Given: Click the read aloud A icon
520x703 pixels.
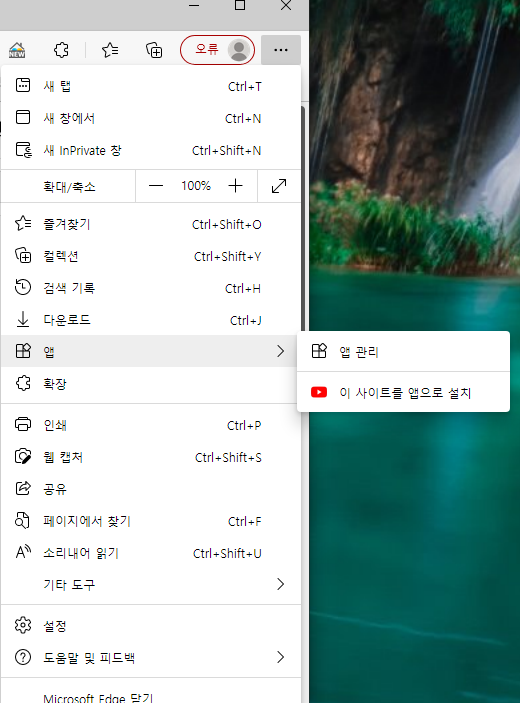Looking at the screenshot, I should pos(23,551).
